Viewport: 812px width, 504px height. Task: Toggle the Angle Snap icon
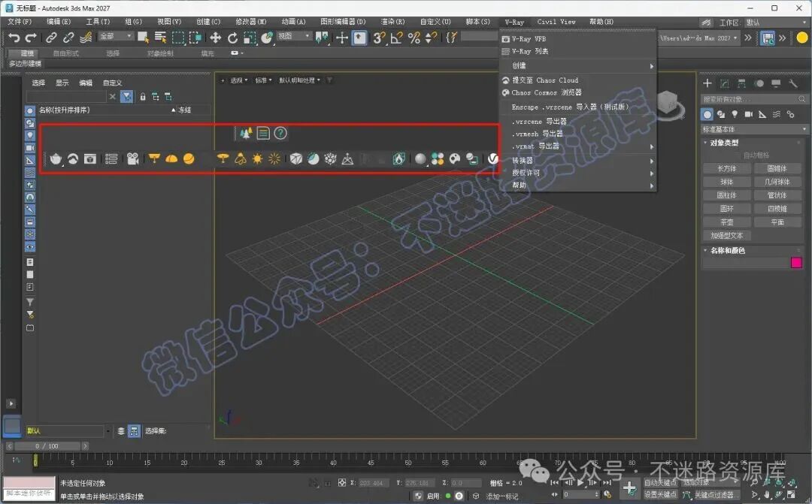coord(397,38)
